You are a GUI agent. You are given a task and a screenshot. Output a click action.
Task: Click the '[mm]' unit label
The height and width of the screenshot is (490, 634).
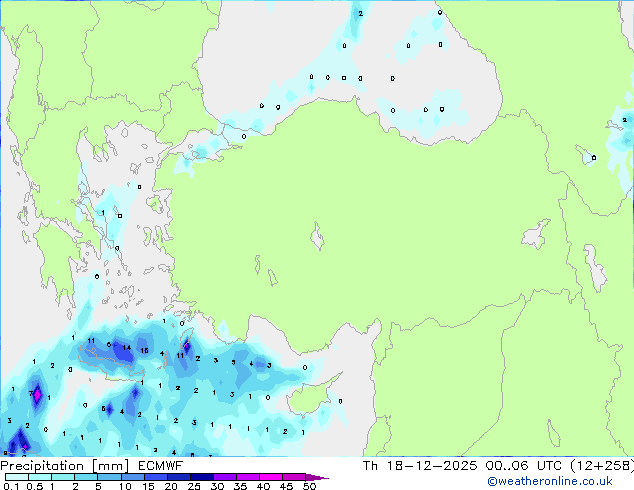[111, 466]
